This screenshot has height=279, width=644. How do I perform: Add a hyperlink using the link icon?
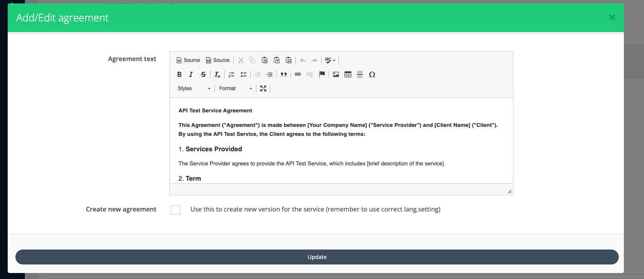[x=298, y=74]
